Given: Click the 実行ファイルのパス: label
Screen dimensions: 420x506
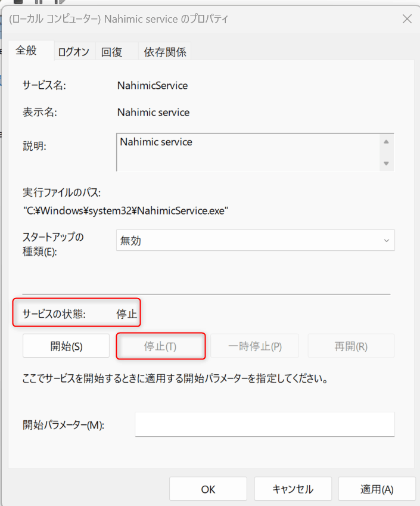Looking at the screenshot, I should [x=61, y=193].
